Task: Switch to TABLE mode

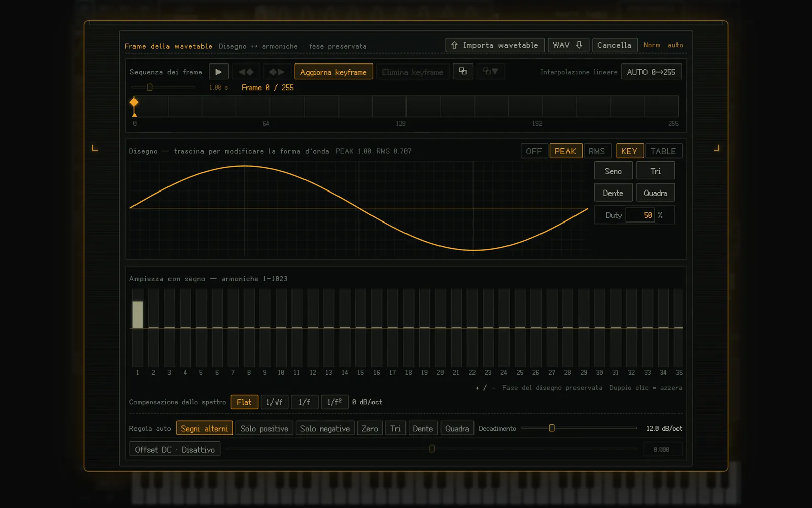Action: 663,151
